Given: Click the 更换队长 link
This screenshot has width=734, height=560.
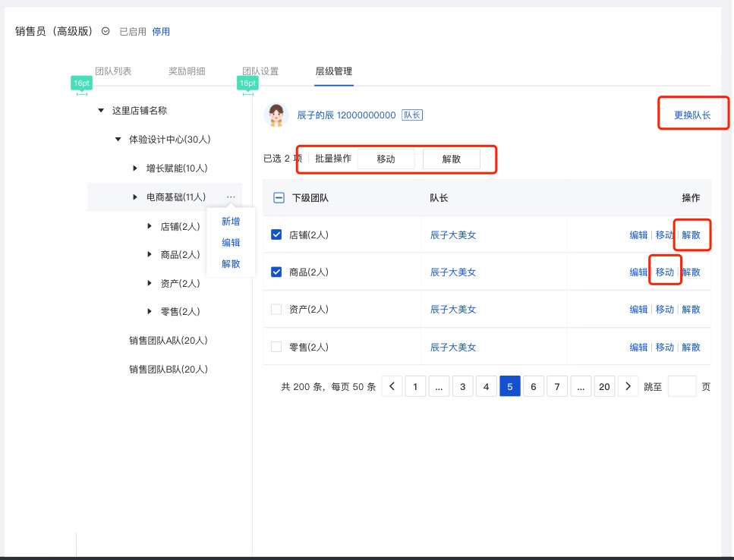Looking at the screenshot, I should click(x=692, y=115).
